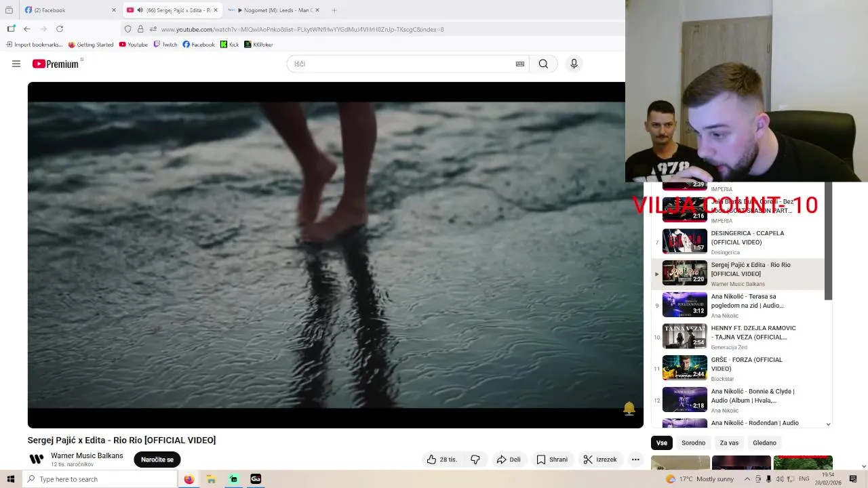Dislike the video with thumbs-down icon
The height and width of the screenshot is (488, 868).
coord(475,460)
